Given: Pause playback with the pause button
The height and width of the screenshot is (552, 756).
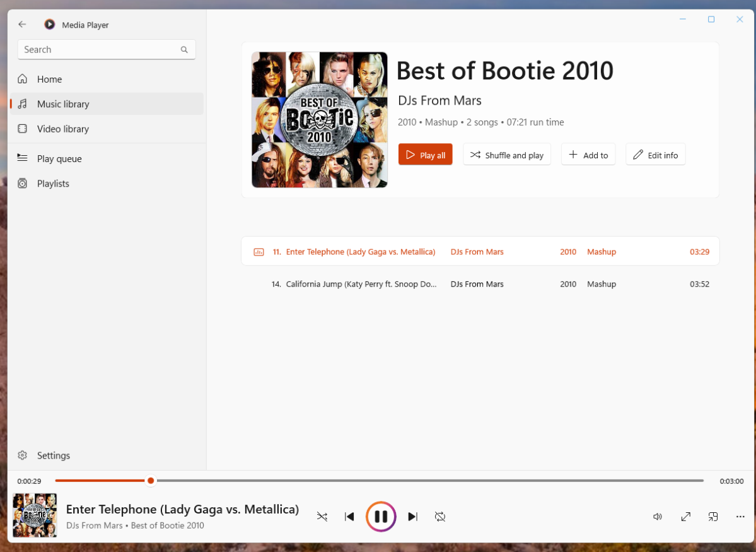Looking at the screenshot, I should (x=381, y=516).
